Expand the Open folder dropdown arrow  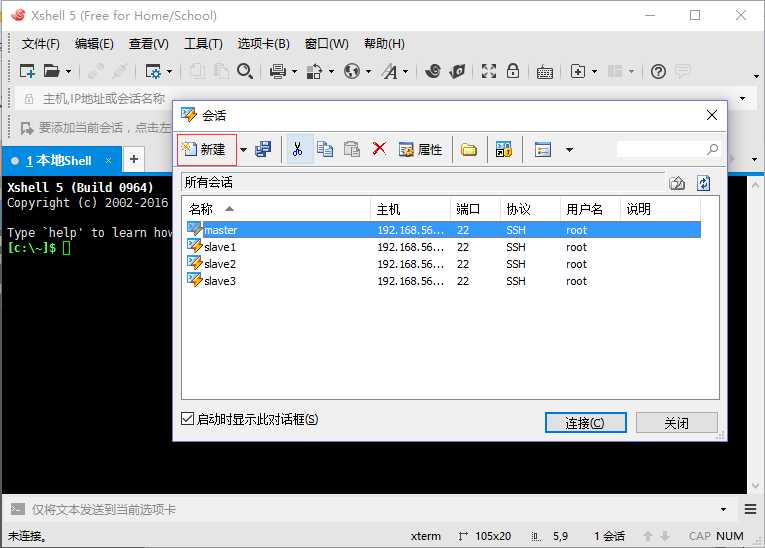click(68, 72)
